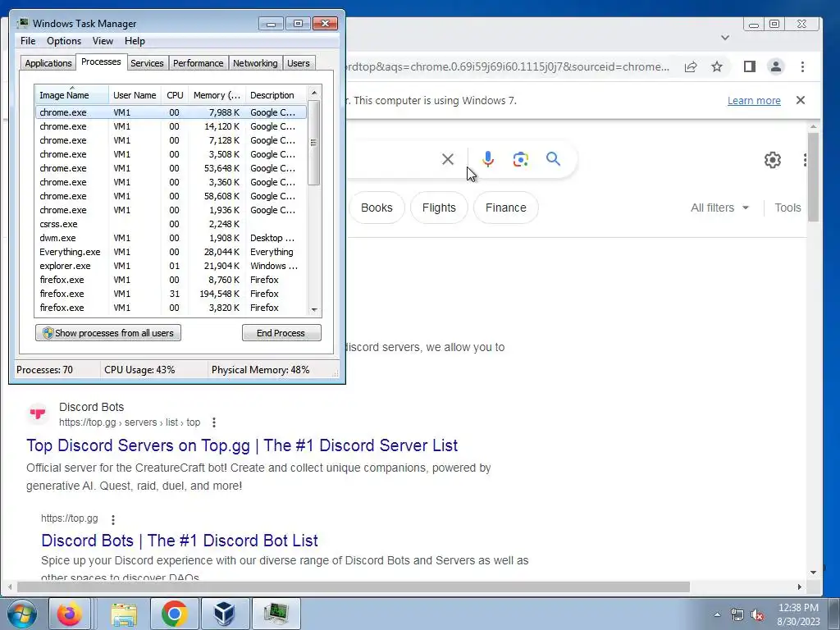The height and width of the screenshot is (630, 840).
Task: Sort processes by CPU column
Action: click(x=175, y=95)
